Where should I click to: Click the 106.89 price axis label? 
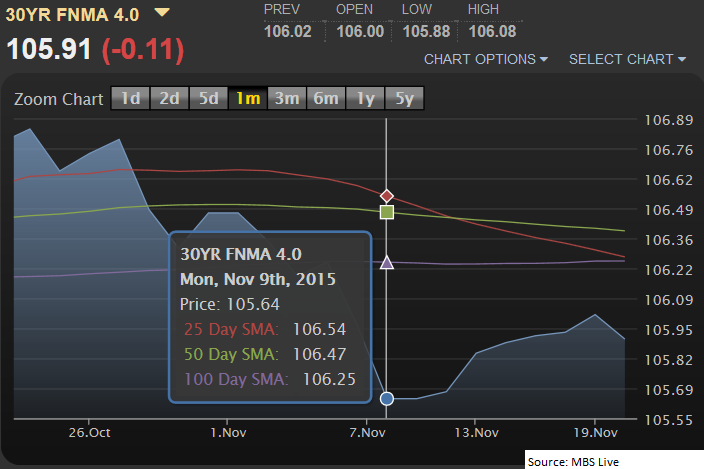669,120
